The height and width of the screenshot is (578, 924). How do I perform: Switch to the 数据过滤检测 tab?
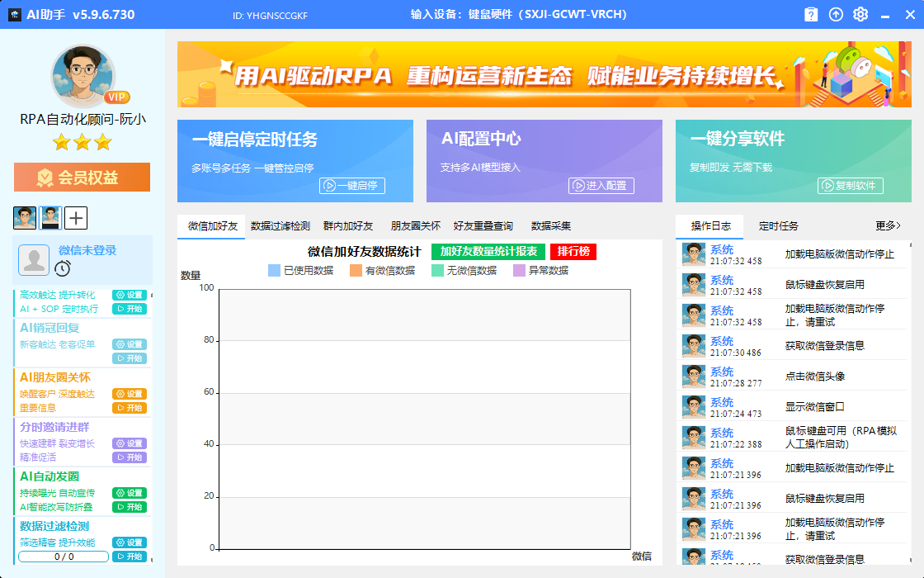coord(280,226)
